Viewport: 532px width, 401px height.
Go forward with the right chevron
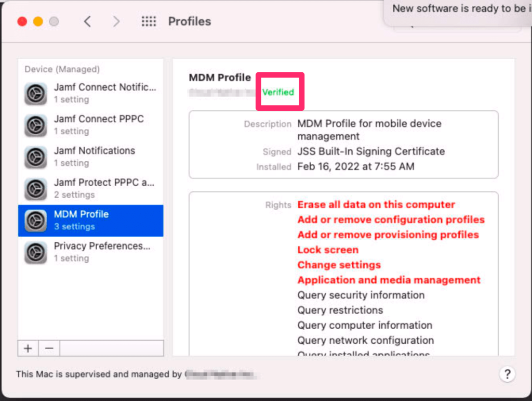116,22
